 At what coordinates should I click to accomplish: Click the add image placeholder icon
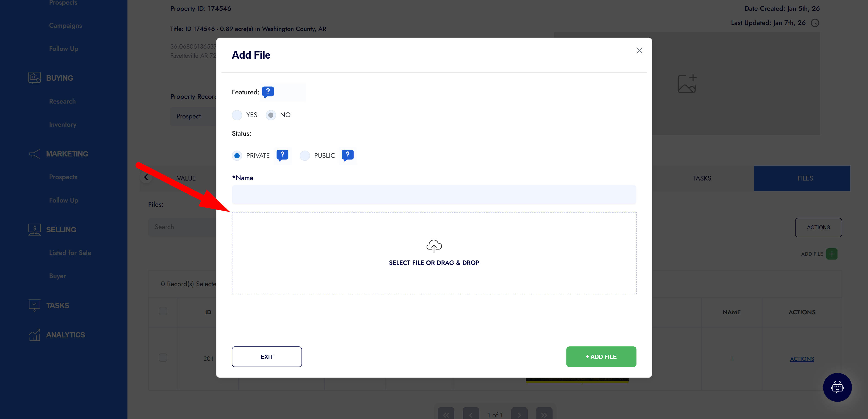tap(687, 84)
